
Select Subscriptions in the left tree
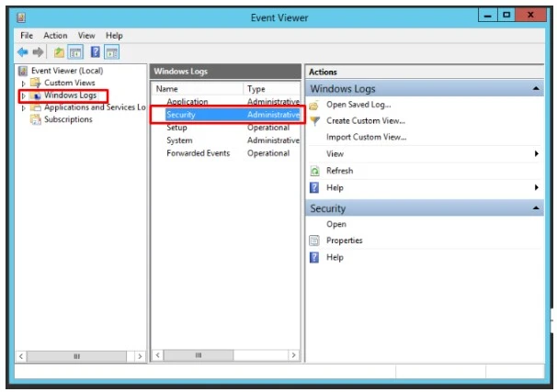(68, 119)
